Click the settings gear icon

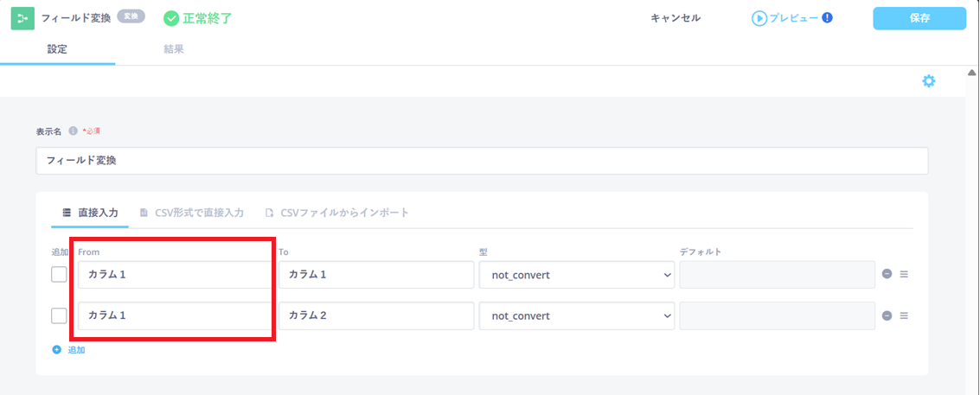[929, 81]
